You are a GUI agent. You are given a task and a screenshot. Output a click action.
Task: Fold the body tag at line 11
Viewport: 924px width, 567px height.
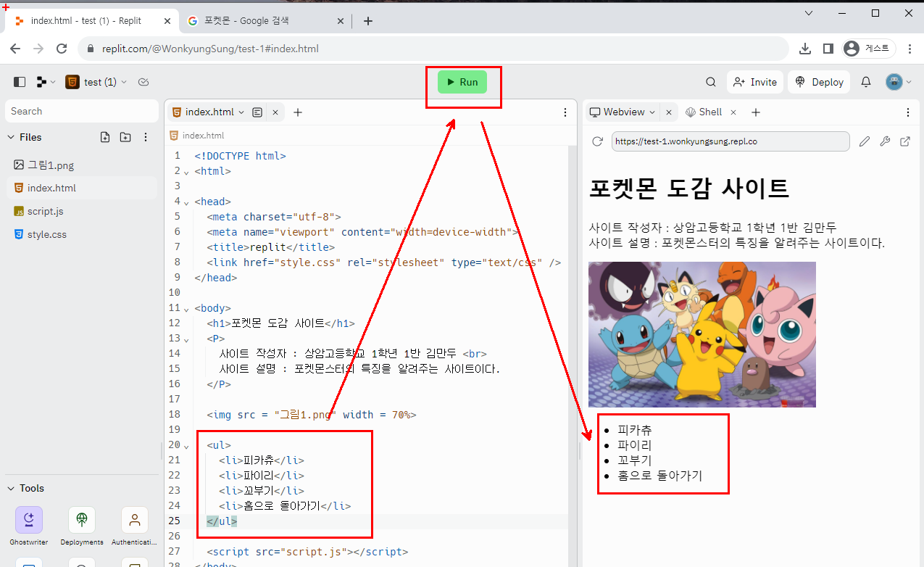tap(186, 309)
